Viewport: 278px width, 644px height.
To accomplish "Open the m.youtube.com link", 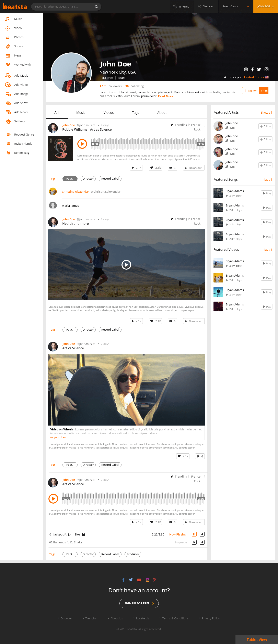I will (x=61, y=438).
